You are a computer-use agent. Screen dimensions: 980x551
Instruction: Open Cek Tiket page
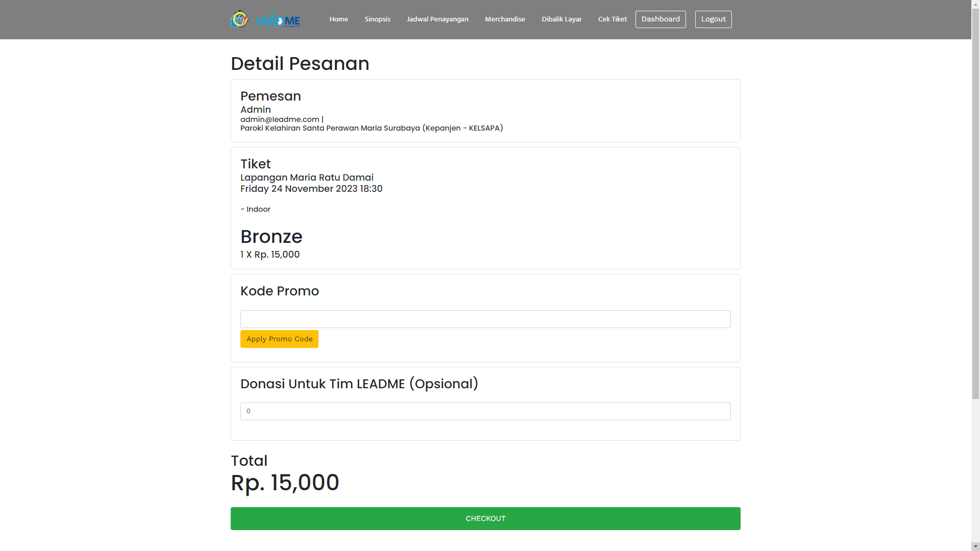pyautogui.click(x=612, y=19)
